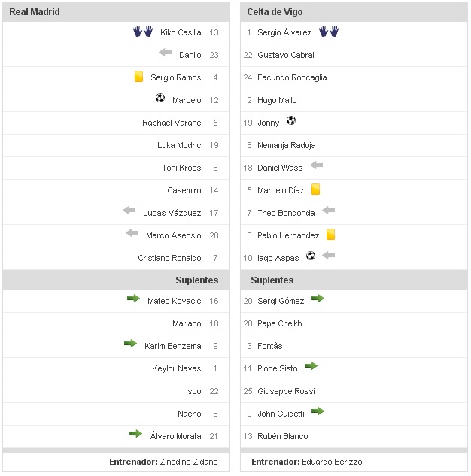
Task: Click green arrow beside Álvaro Morata
Action: (135, 434)
